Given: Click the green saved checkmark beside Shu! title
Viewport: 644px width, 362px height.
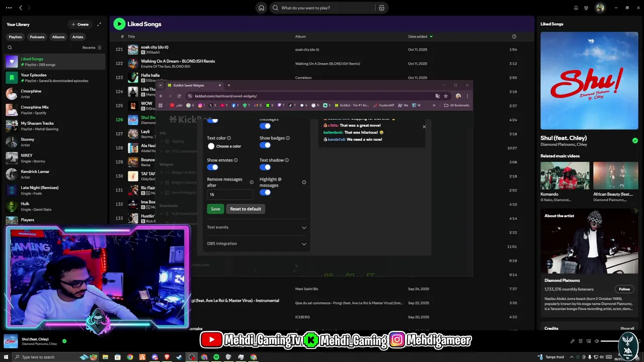Looking at the screenshot, I should [635, 141].
